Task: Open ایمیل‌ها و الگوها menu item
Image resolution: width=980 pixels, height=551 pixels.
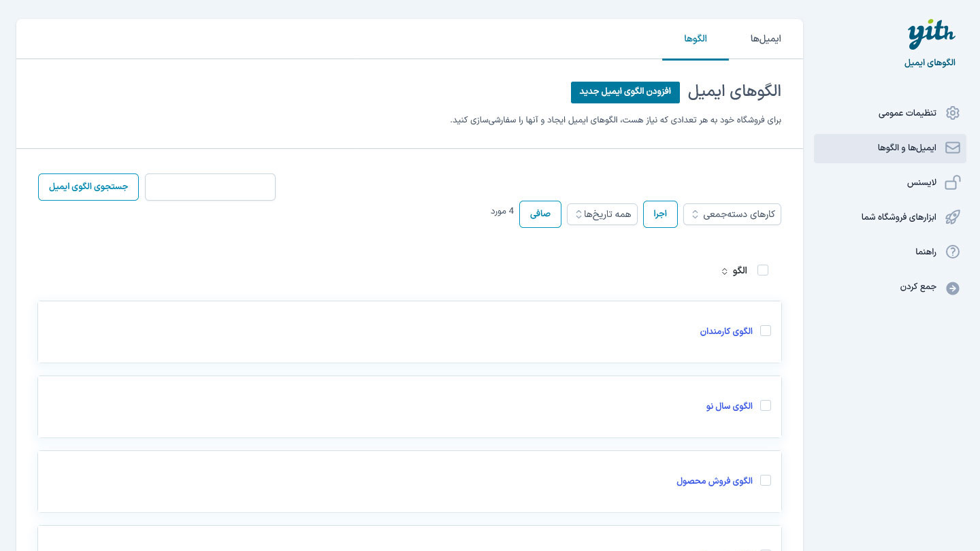Action: coord(890,148)
